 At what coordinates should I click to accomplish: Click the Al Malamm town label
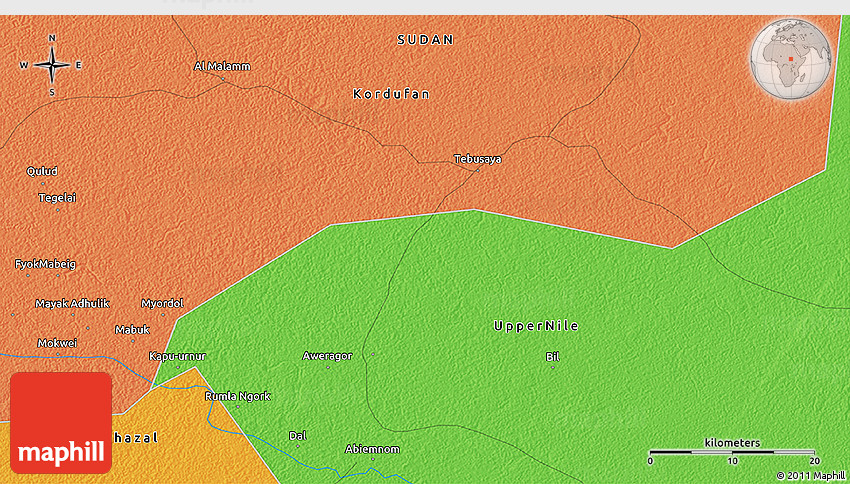tap(222, 67)
